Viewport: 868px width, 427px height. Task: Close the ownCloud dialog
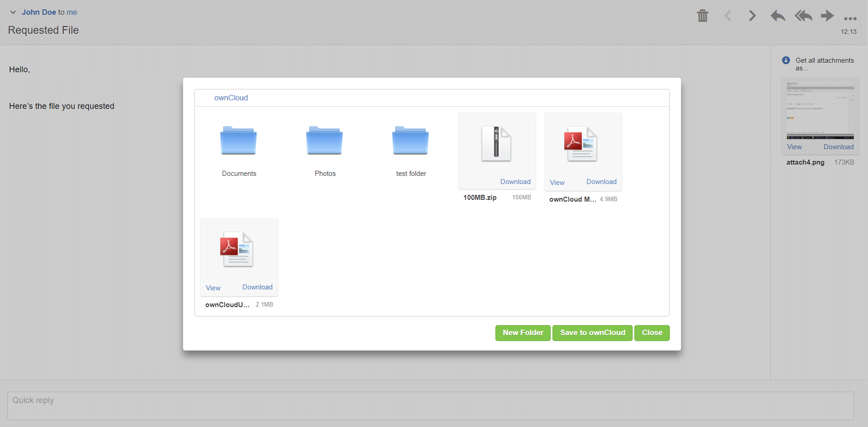652,333
